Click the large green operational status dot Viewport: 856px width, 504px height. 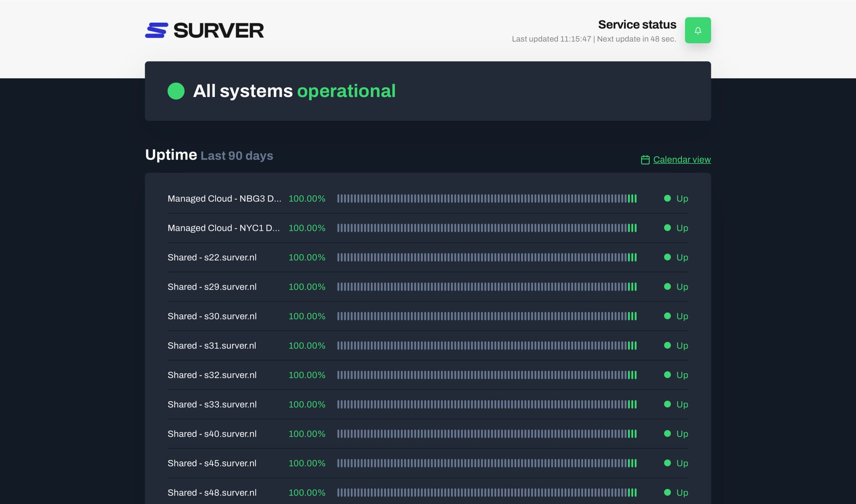click(x=176, y=91)
